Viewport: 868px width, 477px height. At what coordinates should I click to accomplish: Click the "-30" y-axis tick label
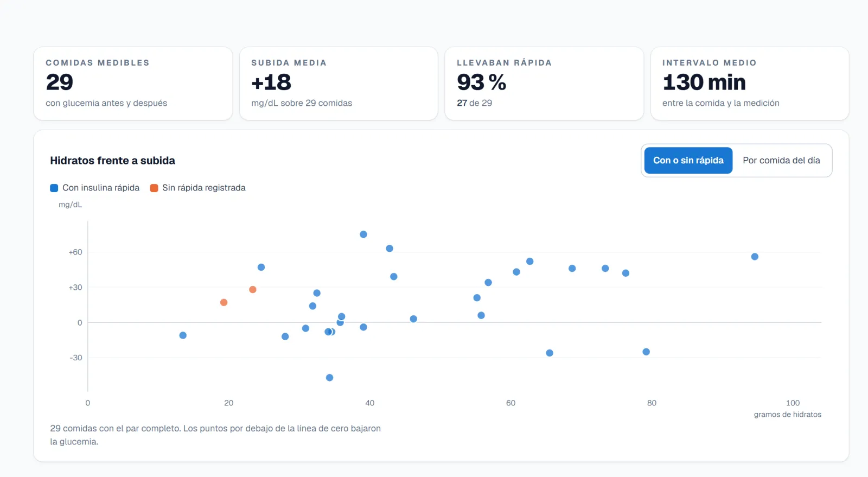(76, 358)
